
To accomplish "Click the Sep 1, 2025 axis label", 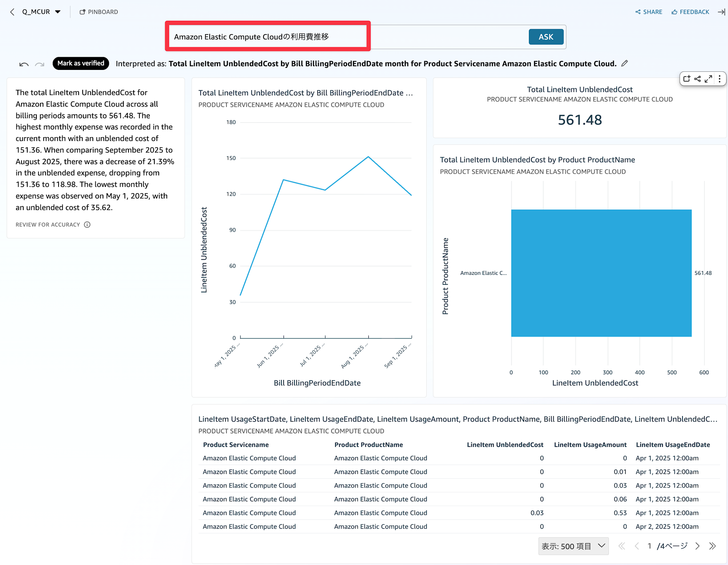I will [398, 356].
